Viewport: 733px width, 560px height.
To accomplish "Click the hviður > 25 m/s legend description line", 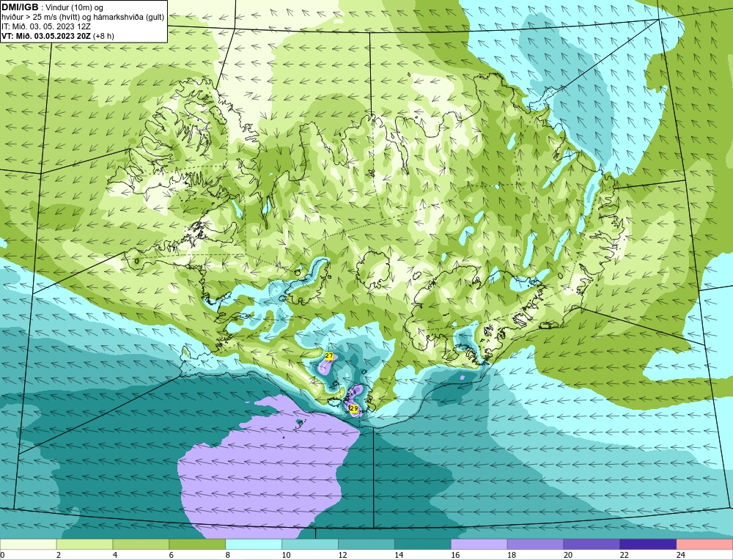I will click(x=83, y=17).
